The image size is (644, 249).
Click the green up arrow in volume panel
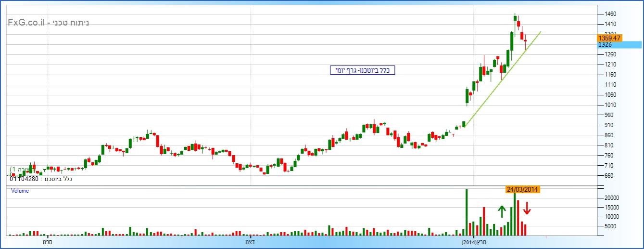click(x=502, y=211)
